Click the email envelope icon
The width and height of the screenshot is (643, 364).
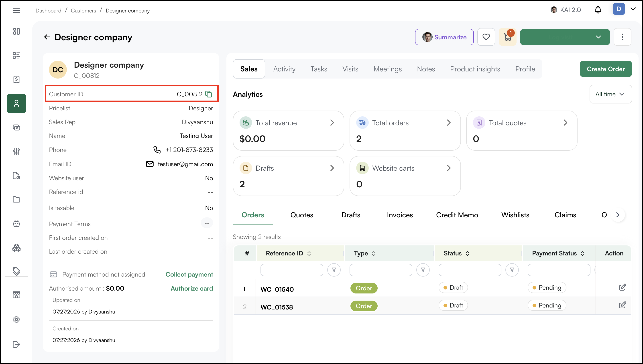(150, 164)
